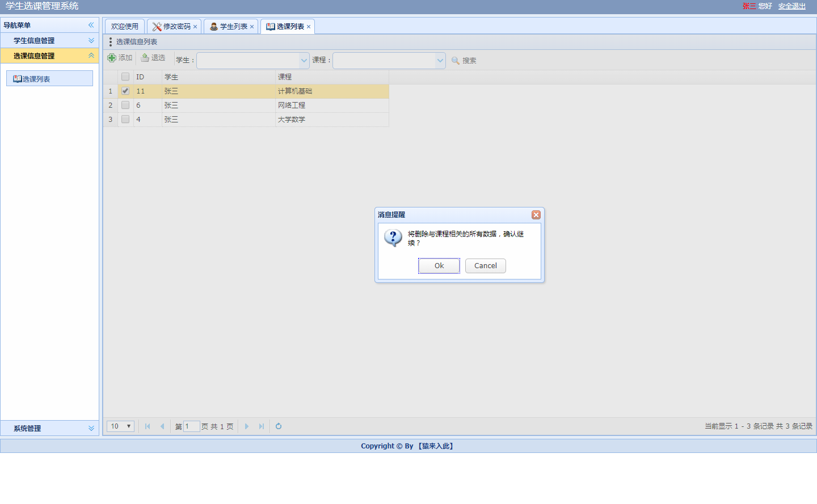Viewport: 817px width, 504px height.
Task: Click the page number input field
Action: pos(192,426)
